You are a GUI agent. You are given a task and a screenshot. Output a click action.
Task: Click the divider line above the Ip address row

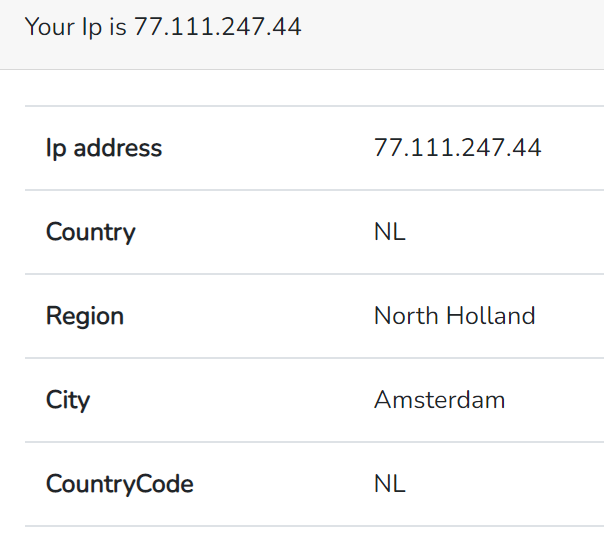(314, 106)
